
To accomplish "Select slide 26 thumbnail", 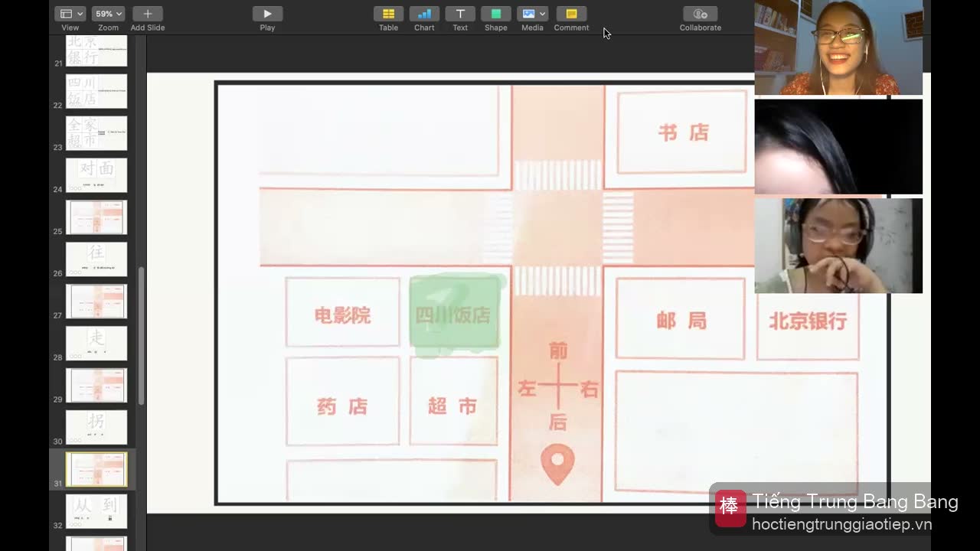I will click(x=96, y=259).
